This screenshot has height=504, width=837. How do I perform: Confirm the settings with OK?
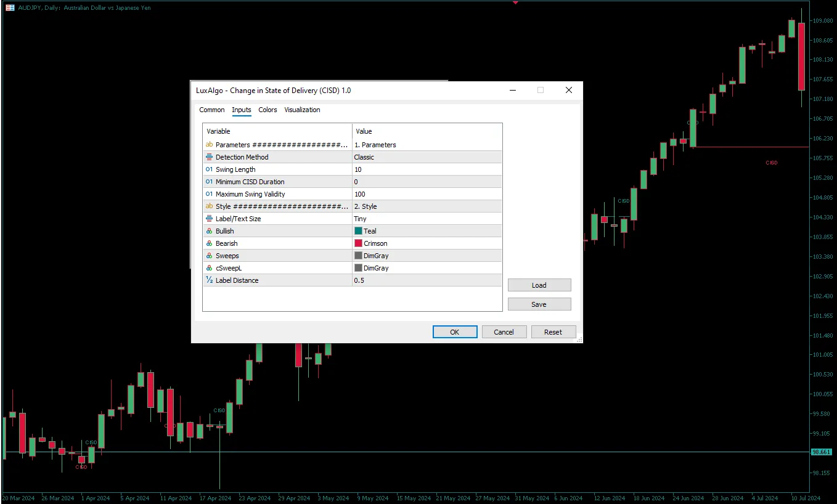pyautogui.click(x=455, y=332)
